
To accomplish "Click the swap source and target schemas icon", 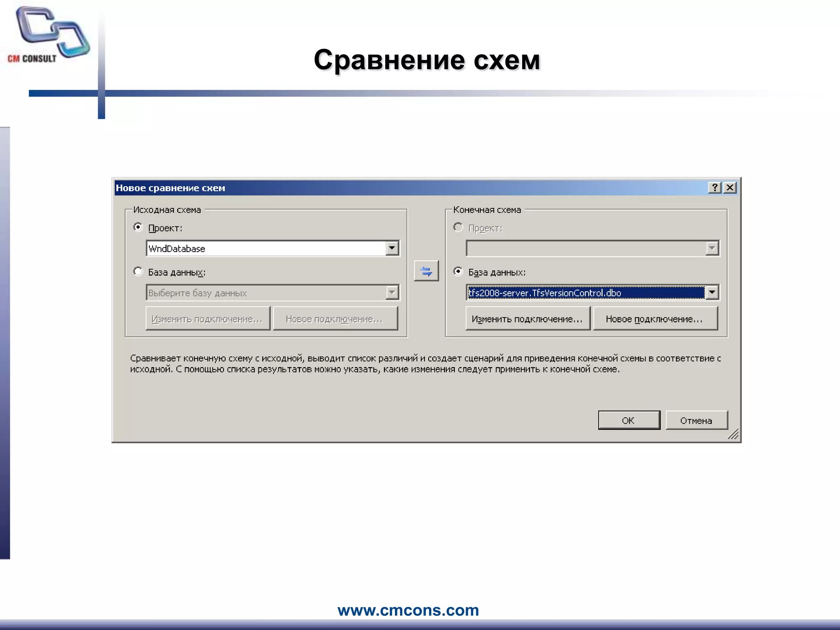I will tap(426, 271).
